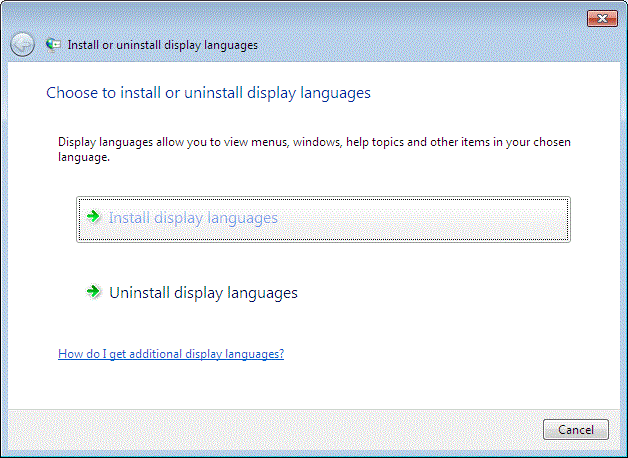
Task: Click the word Install in the highlighted option
Action: pyautogui.click(x=129, y=218)
